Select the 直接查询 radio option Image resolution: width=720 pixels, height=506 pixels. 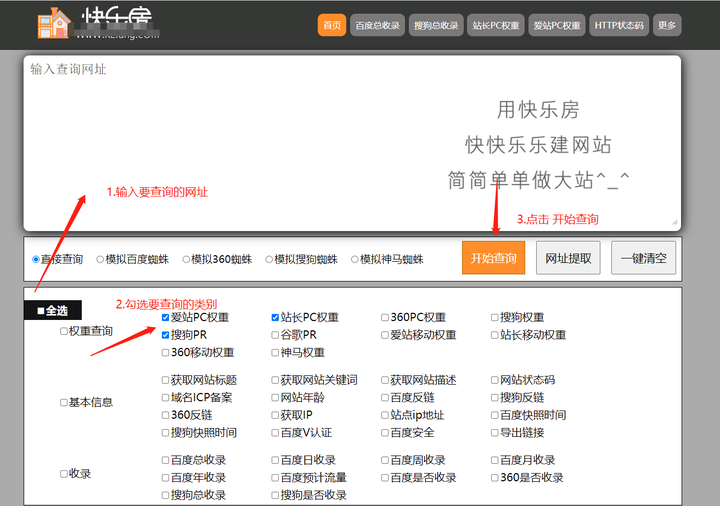coord(35,259)
